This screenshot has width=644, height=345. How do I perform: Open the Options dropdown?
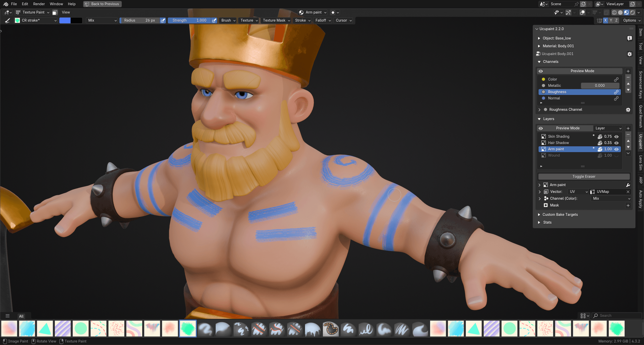pyautogui.click(x=632, y=20)
